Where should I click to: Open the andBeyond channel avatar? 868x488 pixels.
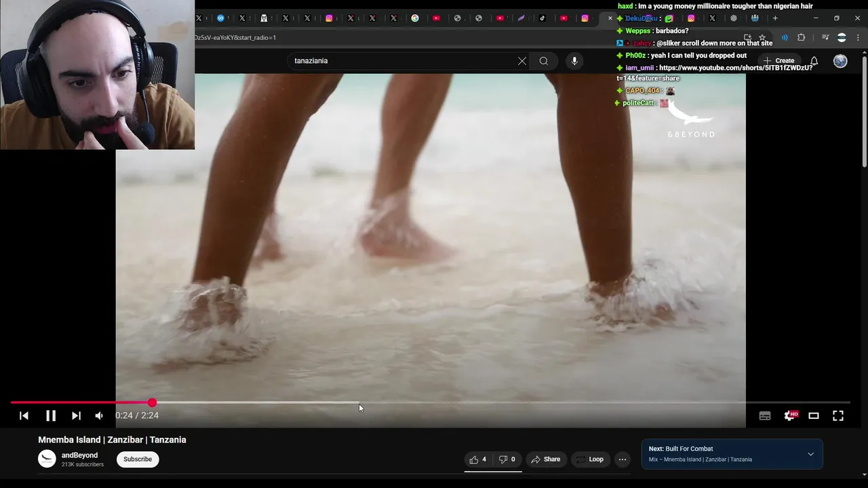(x=47, y=459)
